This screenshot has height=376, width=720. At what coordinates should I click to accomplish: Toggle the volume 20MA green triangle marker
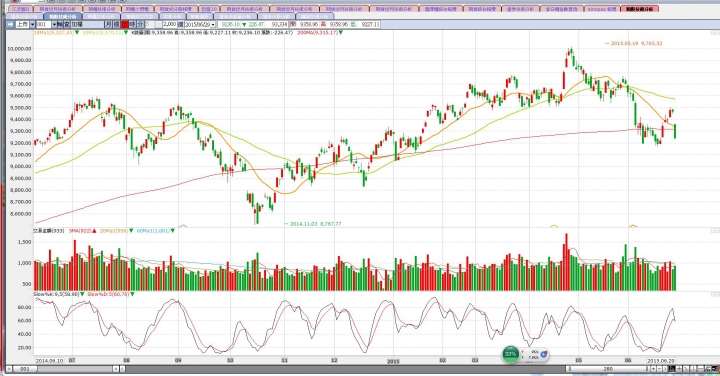pyautogui.click(x=131, y=230)
